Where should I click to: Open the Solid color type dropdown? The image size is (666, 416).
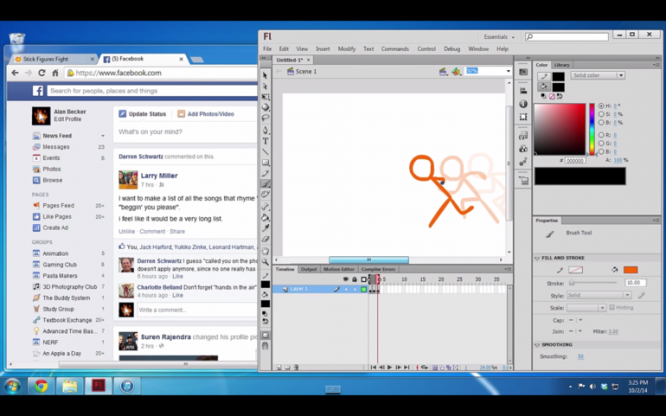597,75
